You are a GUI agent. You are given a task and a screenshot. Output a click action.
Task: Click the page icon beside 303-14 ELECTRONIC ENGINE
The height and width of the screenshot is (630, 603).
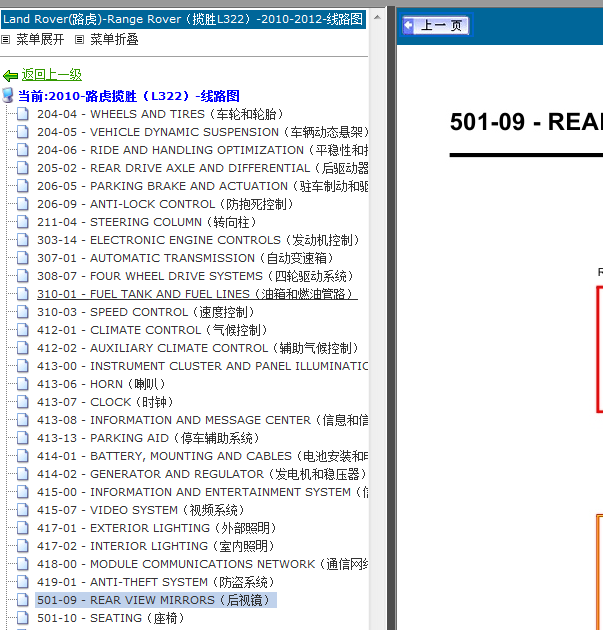(x=23, y=240)
